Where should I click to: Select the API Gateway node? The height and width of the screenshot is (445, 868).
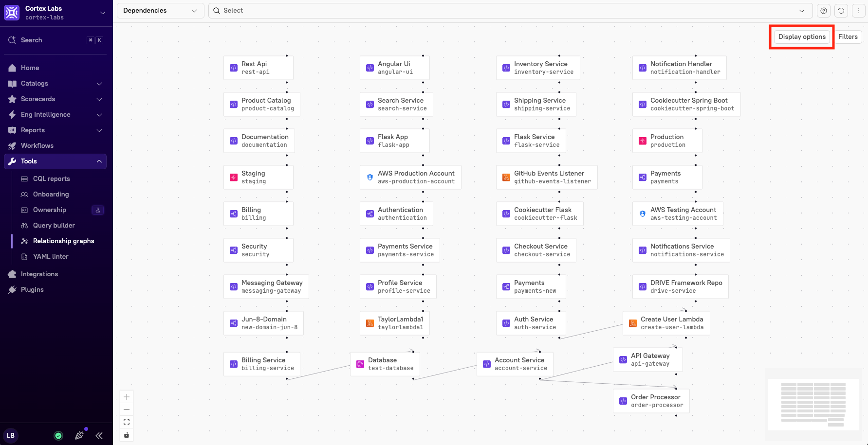pyautogui.click(x=647, y=359)
